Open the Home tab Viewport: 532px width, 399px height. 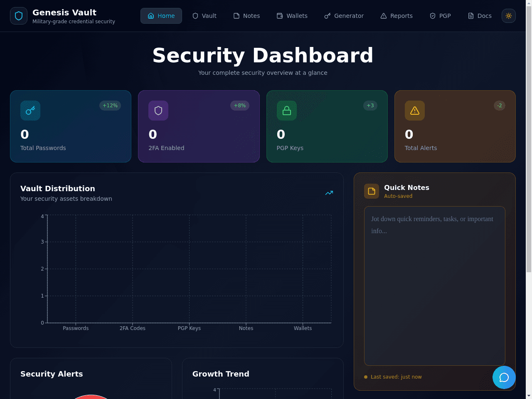click(161, 16)
